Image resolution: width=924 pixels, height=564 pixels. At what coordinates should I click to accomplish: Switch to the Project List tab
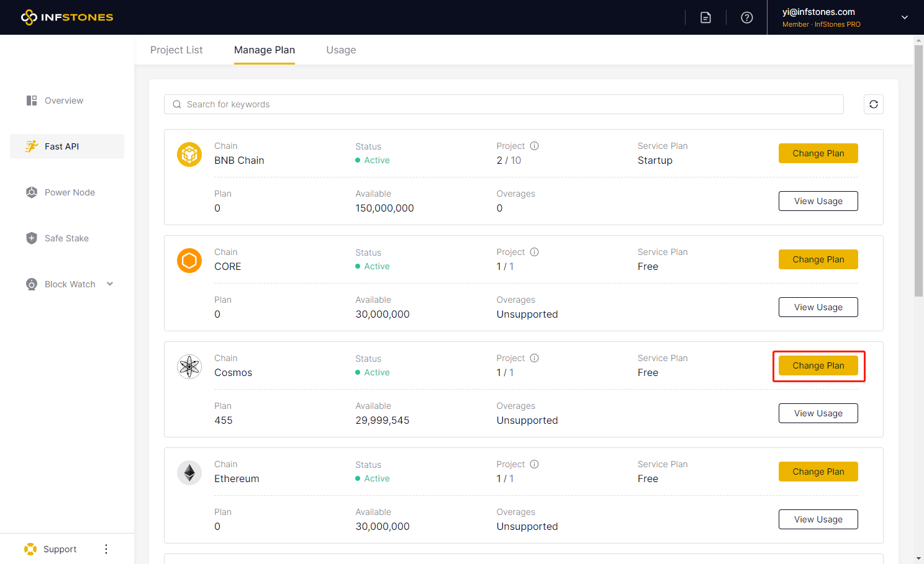click(176, 50)
